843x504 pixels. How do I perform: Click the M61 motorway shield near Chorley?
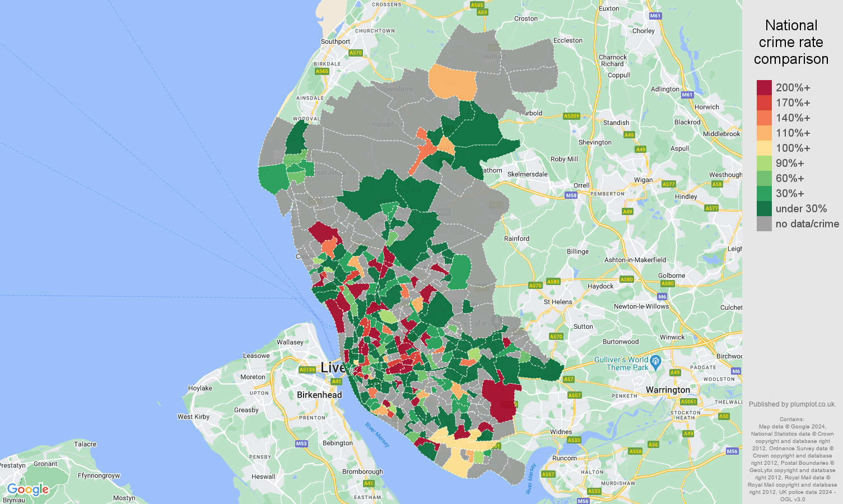point(655,16)
